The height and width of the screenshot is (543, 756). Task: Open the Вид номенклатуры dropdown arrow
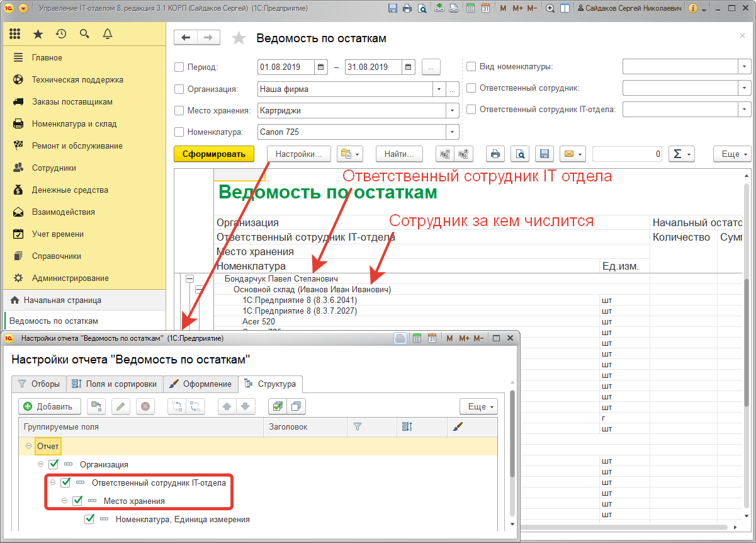click(745, 66)
